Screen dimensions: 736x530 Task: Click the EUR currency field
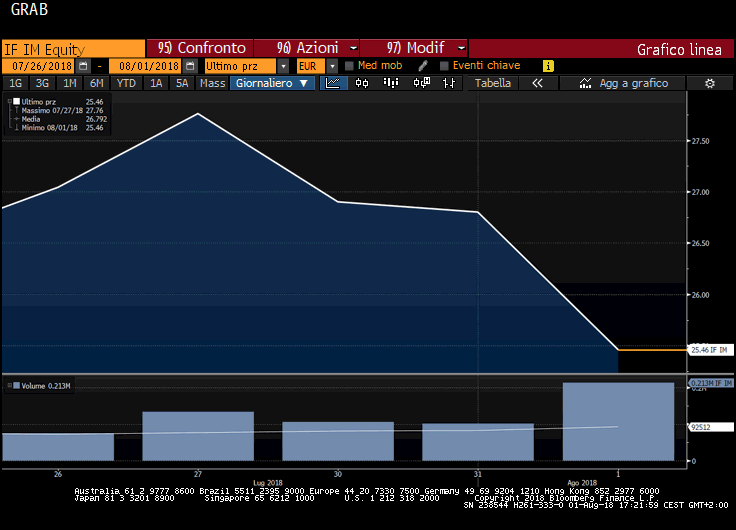(x=311, y=66)
